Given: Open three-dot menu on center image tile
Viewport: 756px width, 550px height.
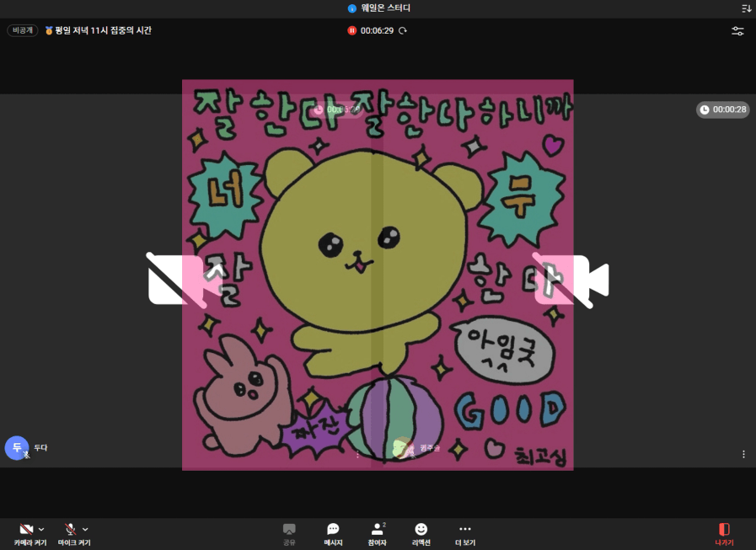Looking at the screenshot, I should (357, 454).
